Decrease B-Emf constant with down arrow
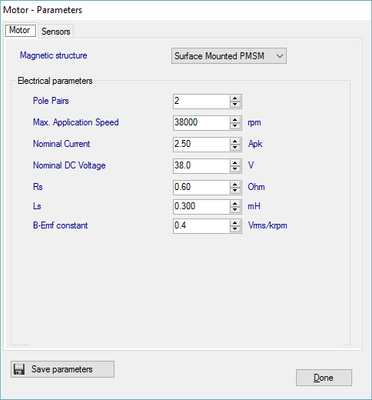Image resolution: width=372 pixels, height=400 pixels. pyautogui.click(x=235, y=229)
